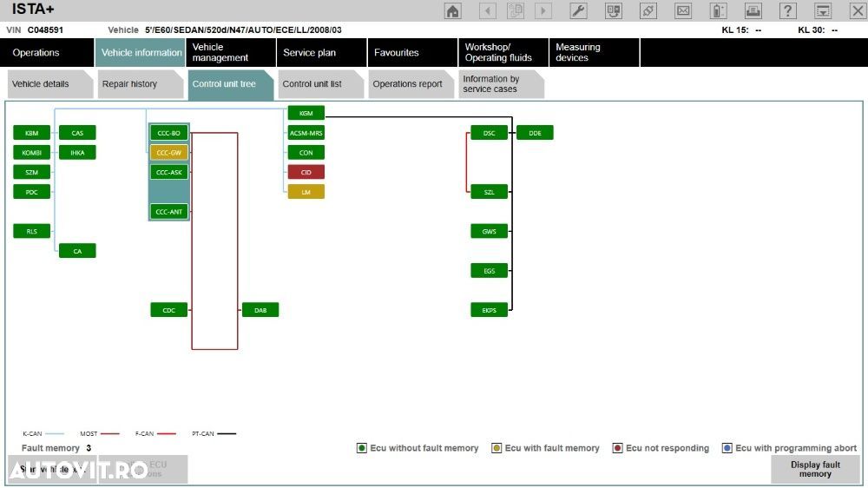The width and height of the screenshot is (868, 488).
Task: Click the Display fault memory button
Action: pyautogui.click(x=815, y=469)
